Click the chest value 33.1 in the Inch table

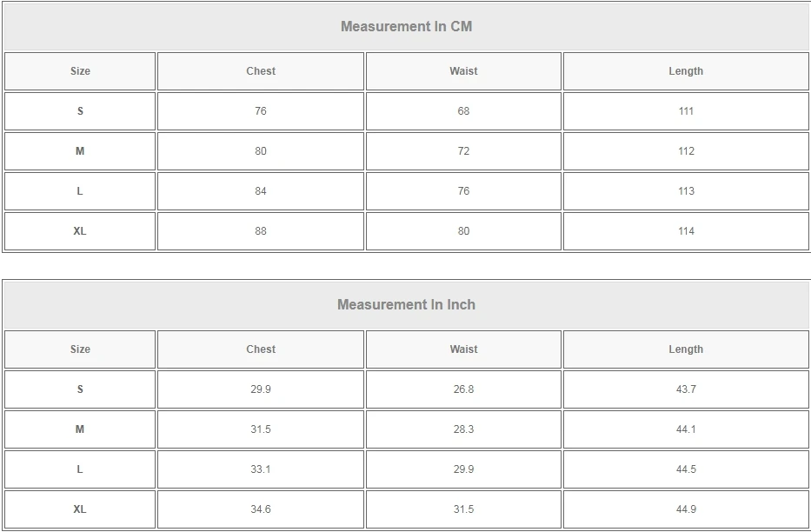[x=261, y=469]
